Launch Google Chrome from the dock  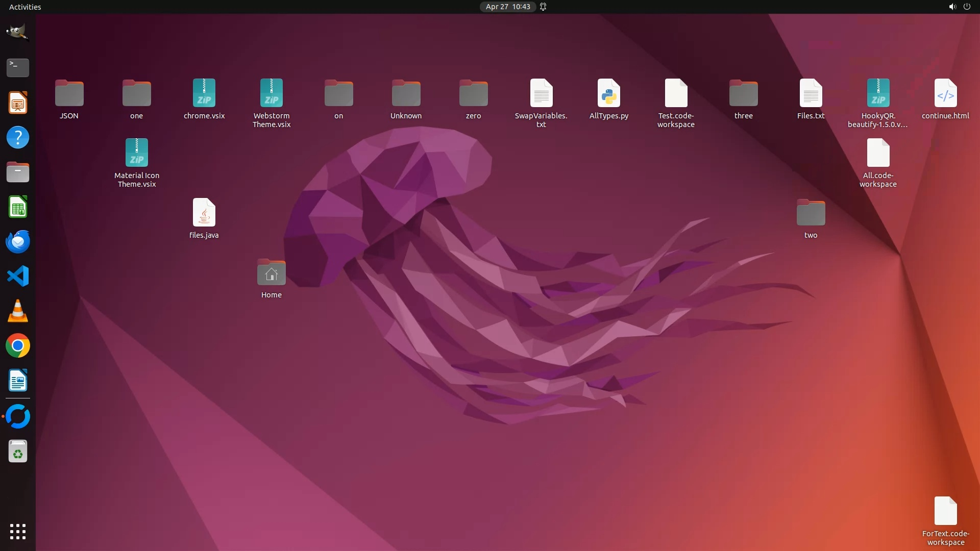(x=18, y=346)
